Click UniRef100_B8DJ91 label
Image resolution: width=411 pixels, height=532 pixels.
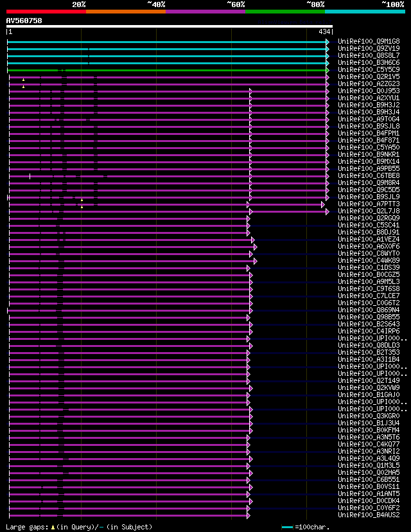(369, 233)
